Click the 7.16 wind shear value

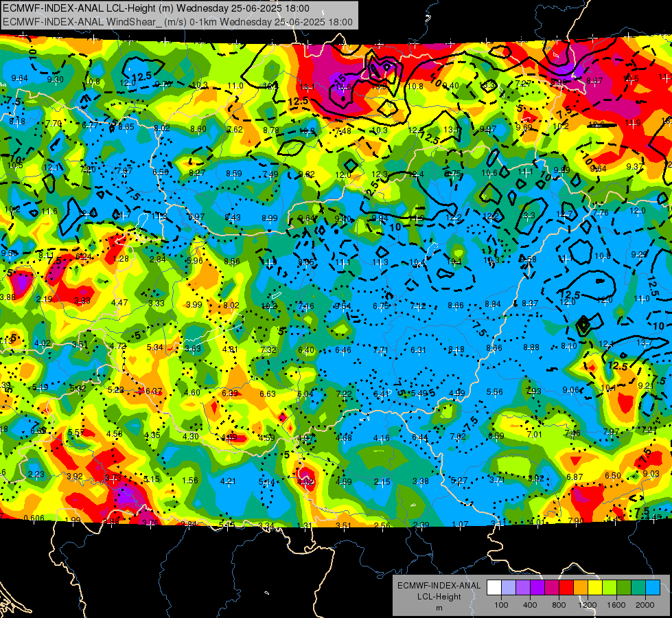pos(306,306)
